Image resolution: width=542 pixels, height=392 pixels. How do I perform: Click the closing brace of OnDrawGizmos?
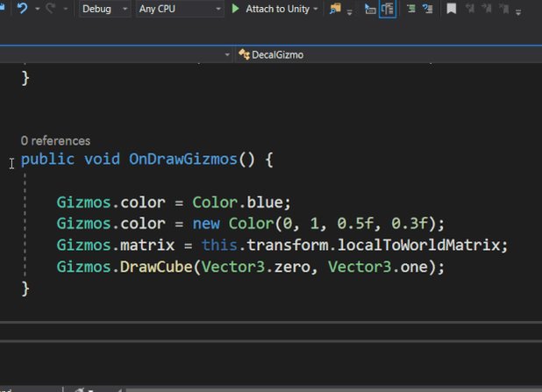pyautogui.click(x=25, y=289)
